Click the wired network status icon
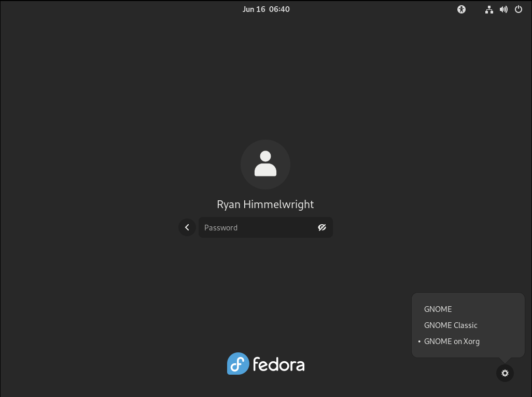The image size is (532, 397). [x=489, y=9]
